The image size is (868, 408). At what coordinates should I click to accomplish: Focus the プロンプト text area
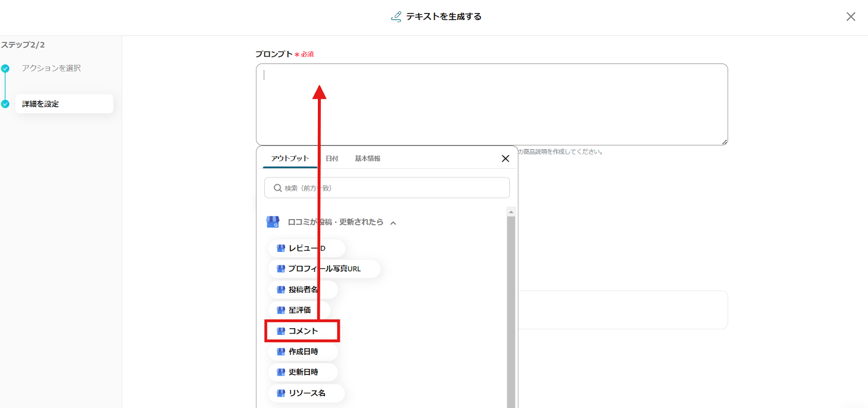pos(492,104)
